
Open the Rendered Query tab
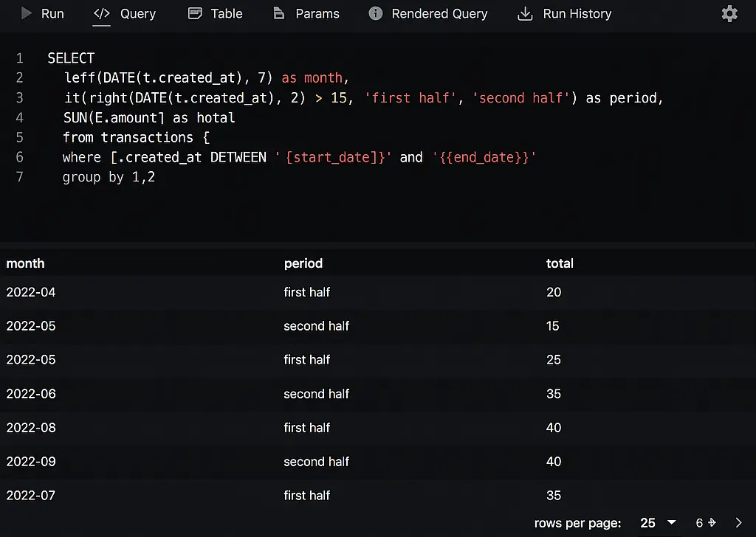(x=439, y=13)
